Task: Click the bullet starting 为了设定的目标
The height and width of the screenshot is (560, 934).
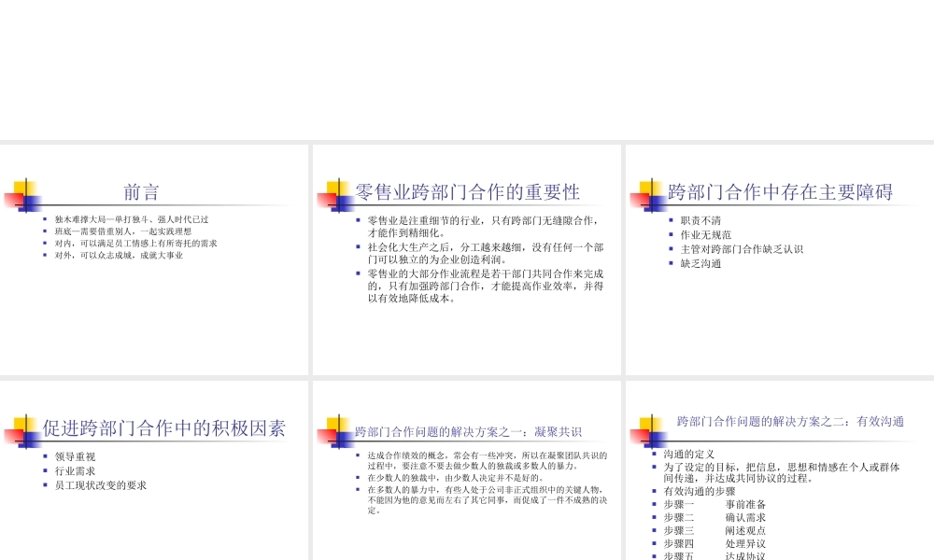Action: (x=782, y=472)
